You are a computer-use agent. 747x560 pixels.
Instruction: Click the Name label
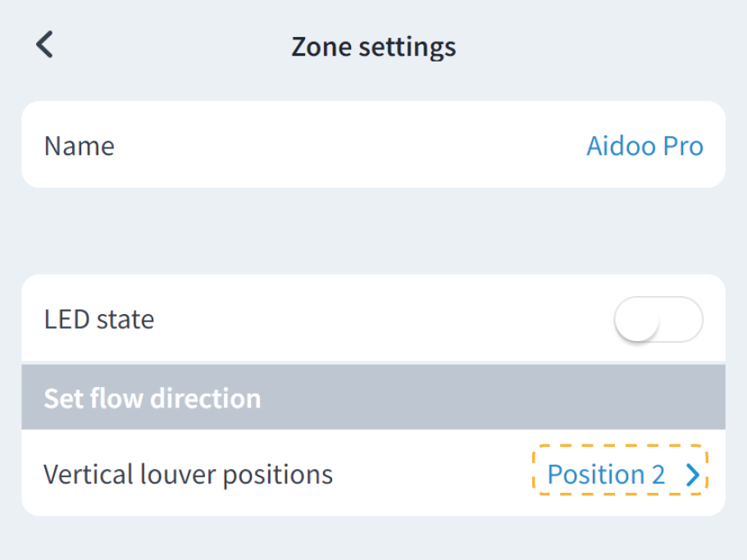(x=79, y=146)
